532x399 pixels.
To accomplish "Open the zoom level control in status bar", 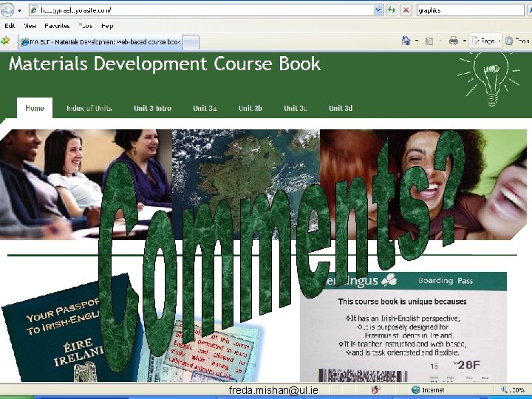I will coord(513,390).
